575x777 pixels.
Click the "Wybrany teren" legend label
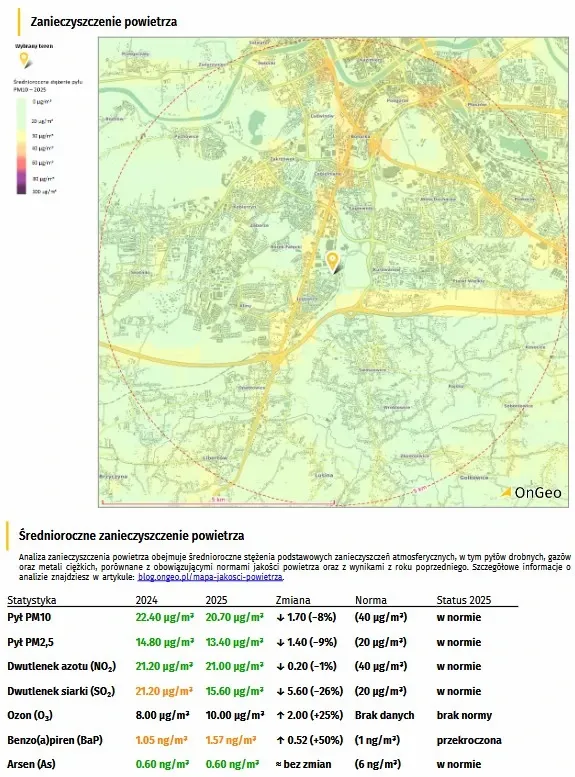pyautogui.click(x=34, y=46)
